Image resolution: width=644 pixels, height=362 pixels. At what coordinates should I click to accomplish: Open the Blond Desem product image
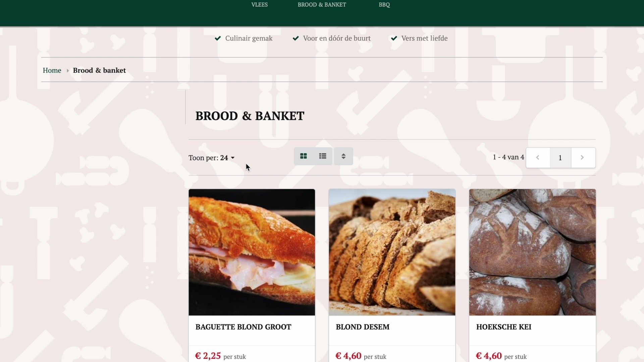pyautogui.click(x=392, y=252)
